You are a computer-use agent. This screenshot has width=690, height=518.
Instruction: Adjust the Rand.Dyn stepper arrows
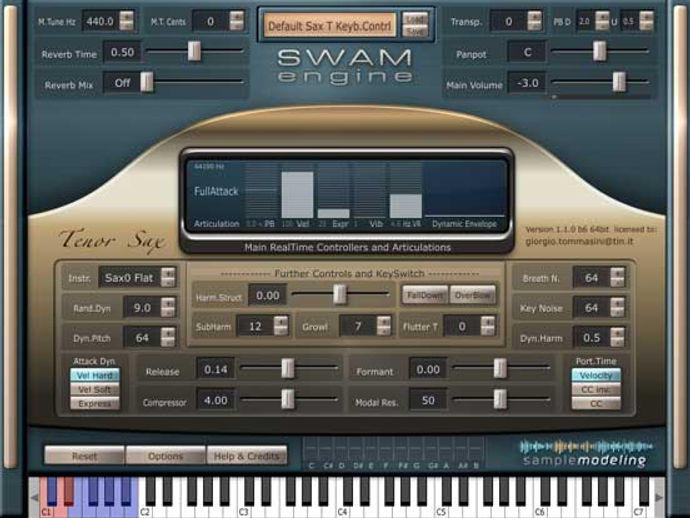(x=168, y=307)
